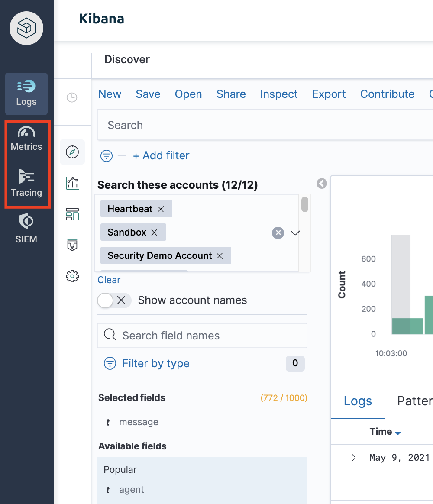Open the Dashboard icon
Image resolution: width=433 pixels, height=504 pixels.
(x=72, y=214)
